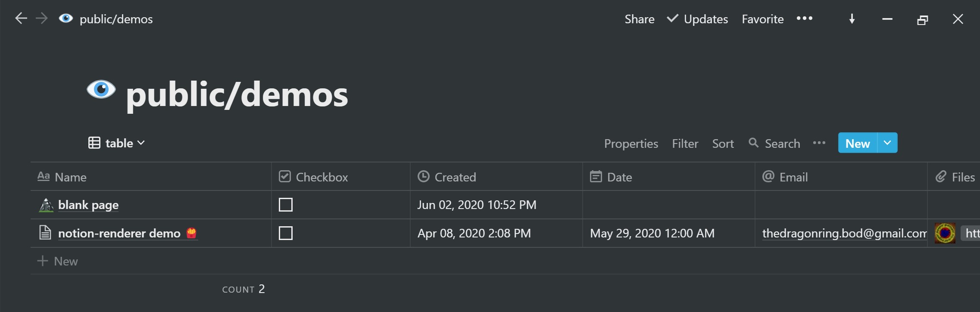Expand the arrow beside blue New button
Image resolution: width=980 pixels, height=312 pixels.
[887, 143]
